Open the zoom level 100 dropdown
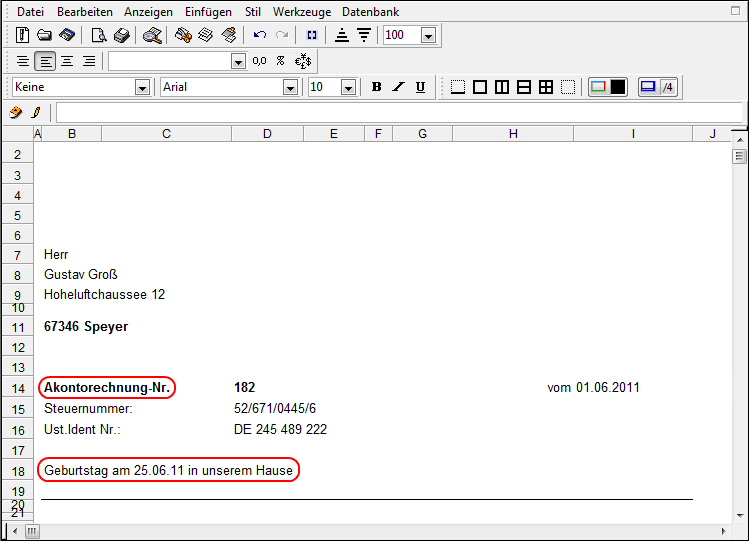749x541 pixels. [x=428, y=36]
